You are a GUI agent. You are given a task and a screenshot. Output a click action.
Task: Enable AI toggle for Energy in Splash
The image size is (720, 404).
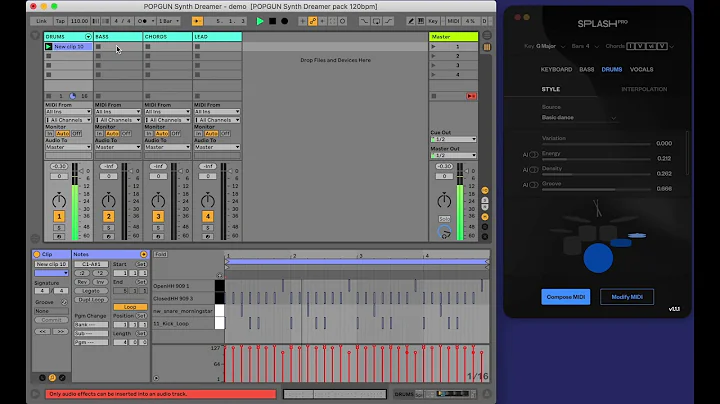(x=534, y=155)
